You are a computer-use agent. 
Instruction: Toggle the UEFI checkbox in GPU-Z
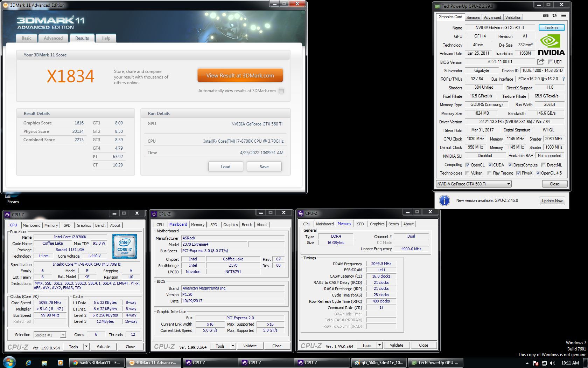tap(551, 62)
